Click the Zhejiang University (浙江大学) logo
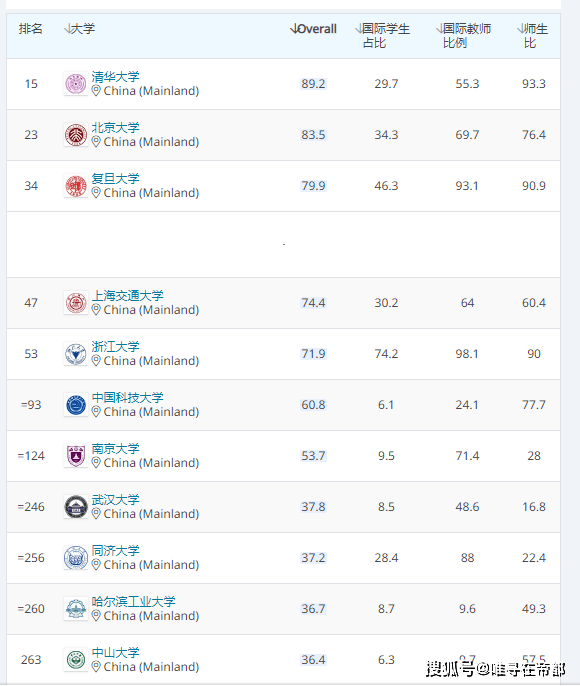Screen dimensions: 580x686 click(76, 354)
